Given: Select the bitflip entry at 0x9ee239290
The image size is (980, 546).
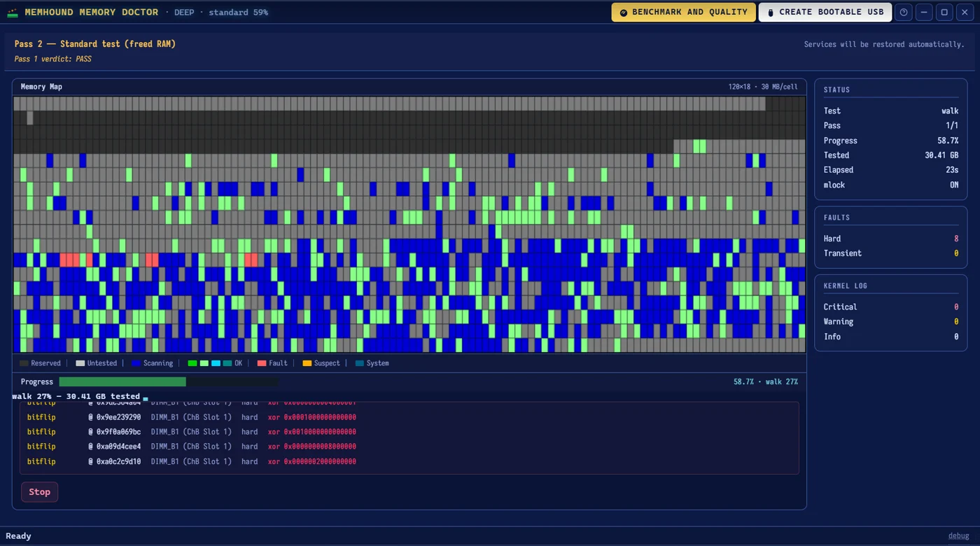Looking at the screenshot, I should (x=409, y=417).
